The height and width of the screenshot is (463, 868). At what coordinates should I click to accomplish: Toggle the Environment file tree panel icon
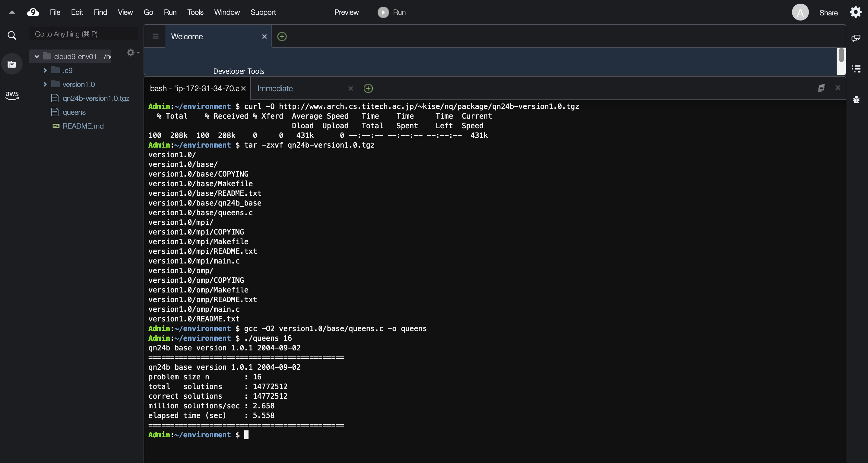point(12,64)
